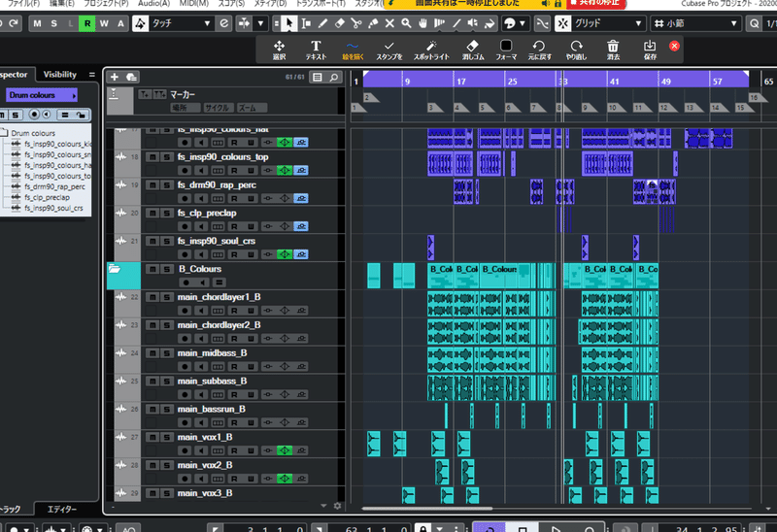The image size is (777, 532).
Task: Open the grid type dropdown 小節
Action: [695, 23]
